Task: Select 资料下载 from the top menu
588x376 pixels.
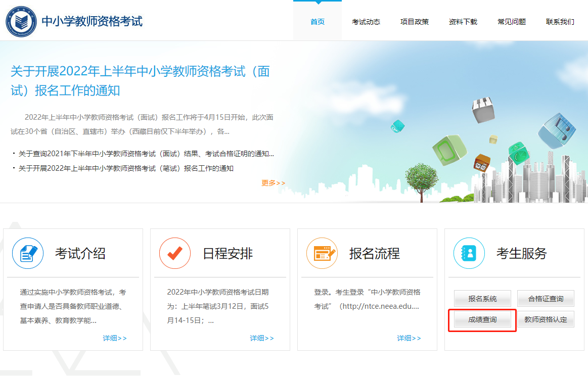Action: [463, 22]
